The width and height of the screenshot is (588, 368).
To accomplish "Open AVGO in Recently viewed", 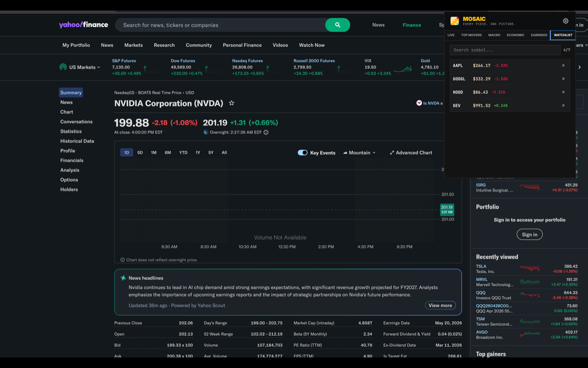I will (x=481, y=332).
